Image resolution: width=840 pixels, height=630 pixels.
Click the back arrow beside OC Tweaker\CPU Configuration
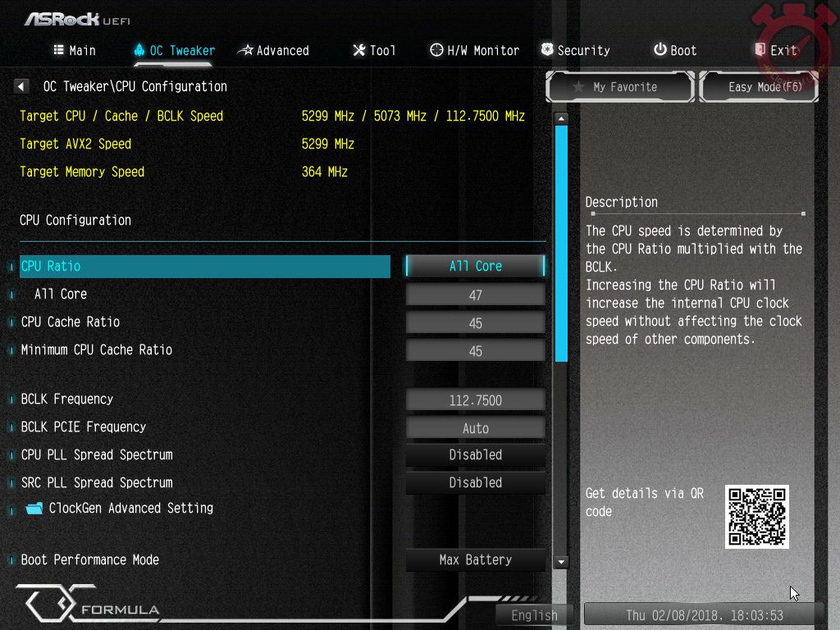coord(22,86)
